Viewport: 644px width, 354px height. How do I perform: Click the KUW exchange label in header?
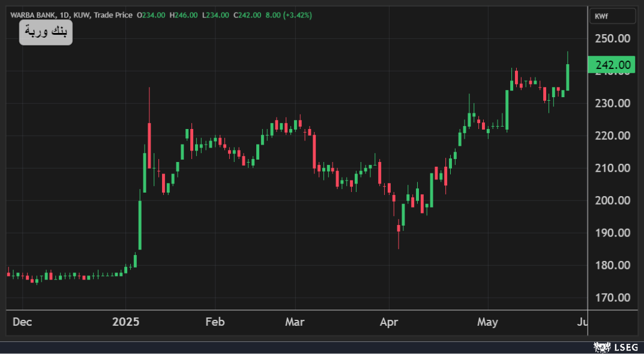83,15
